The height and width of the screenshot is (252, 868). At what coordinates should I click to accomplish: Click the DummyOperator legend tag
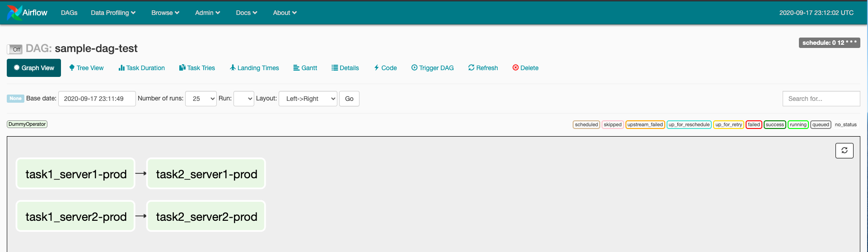coord(27,124)
